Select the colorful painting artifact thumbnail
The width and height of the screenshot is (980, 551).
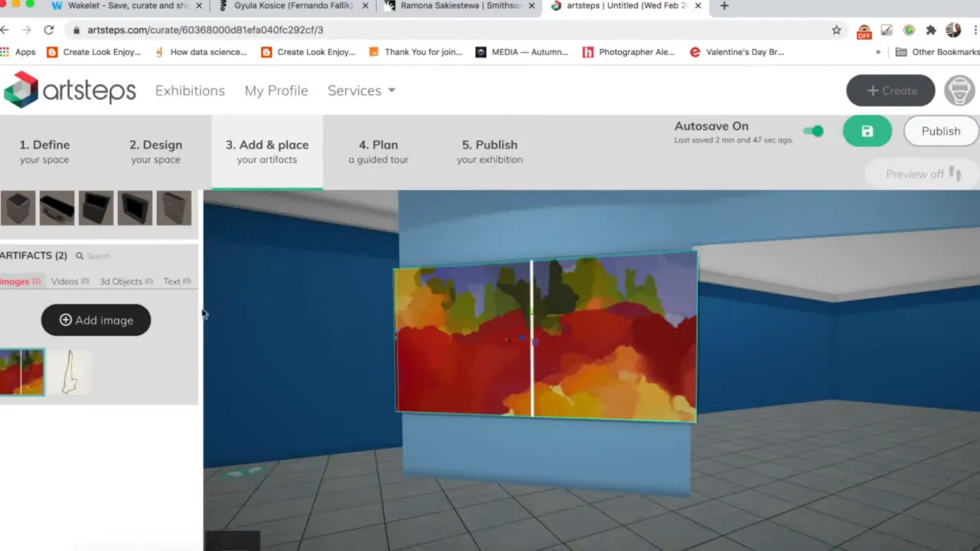[22, 372]
